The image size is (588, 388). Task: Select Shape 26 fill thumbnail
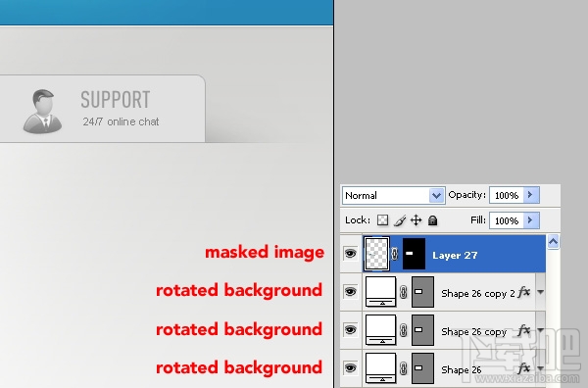pyautogui.click(x=380, y=368)
